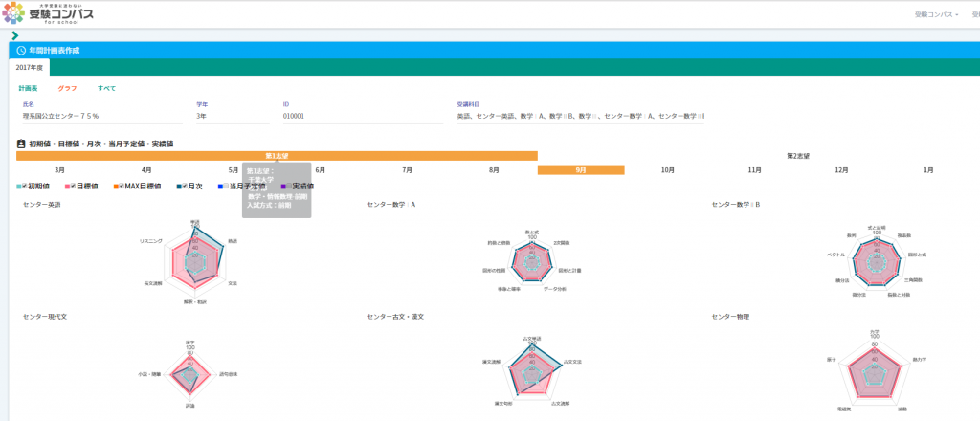Toggle the MAX目標値 checkbox

[x=122, y=187]
